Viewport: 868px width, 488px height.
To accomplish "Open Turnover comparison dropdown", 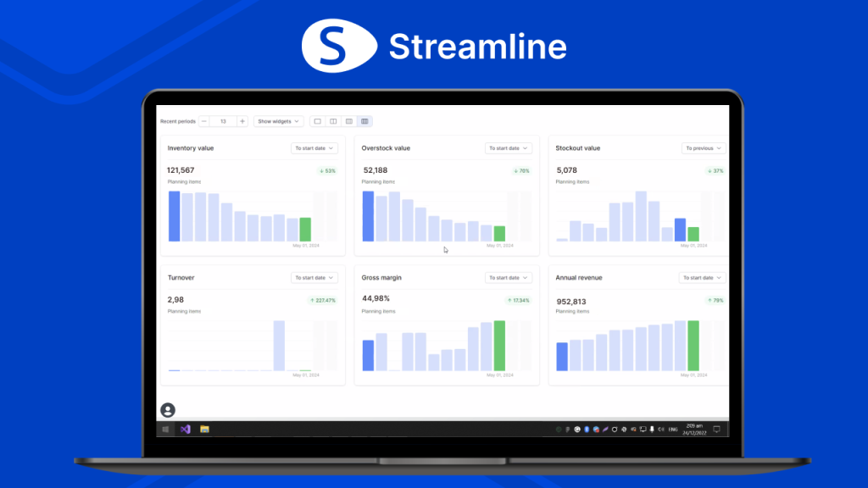I will (314, 278).
